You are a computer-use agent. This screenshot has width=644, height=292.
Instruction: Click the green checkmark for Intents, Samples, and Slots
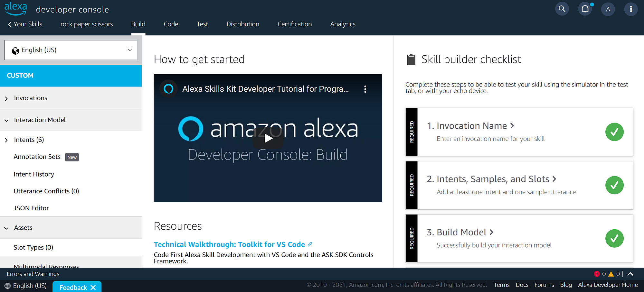click(x=614, y=185)
